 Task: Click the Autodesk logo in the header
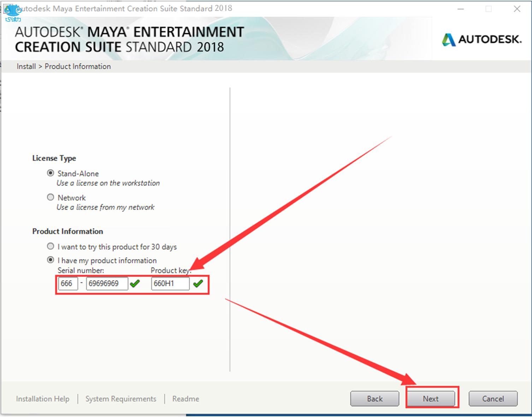click(x=481, y=40)
